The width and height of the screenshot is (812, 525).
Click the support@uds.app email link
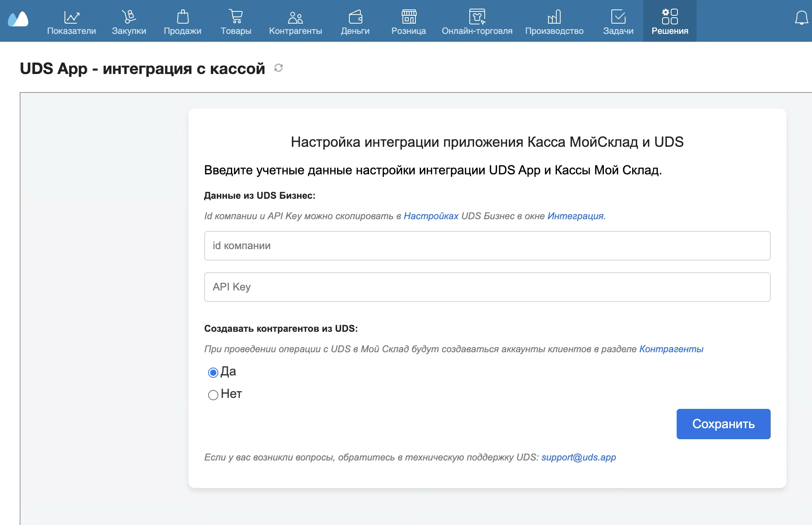(579, 457)
